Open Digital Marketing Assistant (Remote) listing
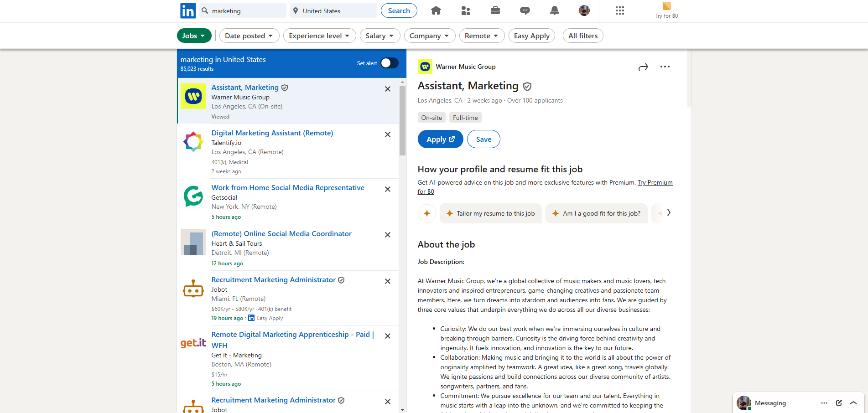Screen dimensions: 868x413 coord(272,133)
